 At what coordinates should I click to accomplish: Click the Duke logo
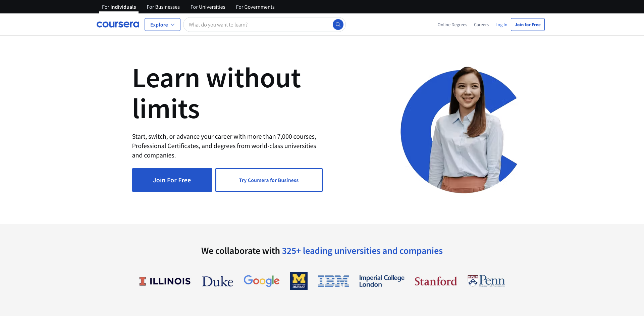[x=217, y=281]
